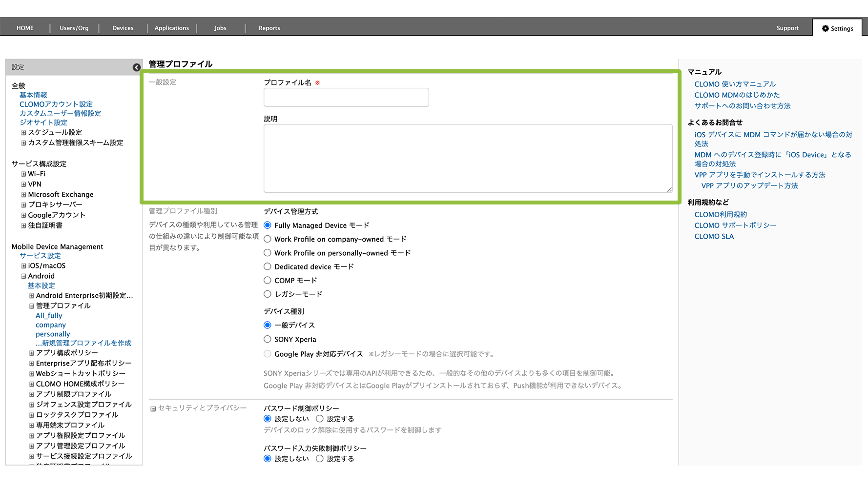
Task: Expand the スケジュール設定 node
Action: pos(23,133)
